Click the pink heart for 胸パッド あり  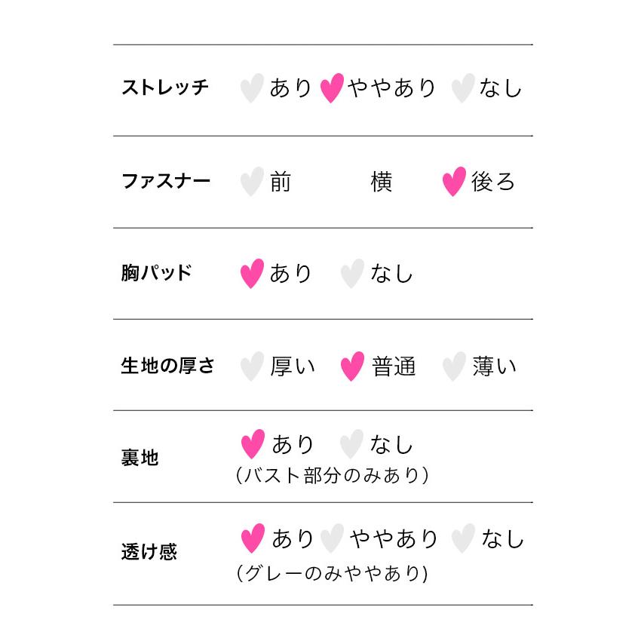click(x=252, y=273)
